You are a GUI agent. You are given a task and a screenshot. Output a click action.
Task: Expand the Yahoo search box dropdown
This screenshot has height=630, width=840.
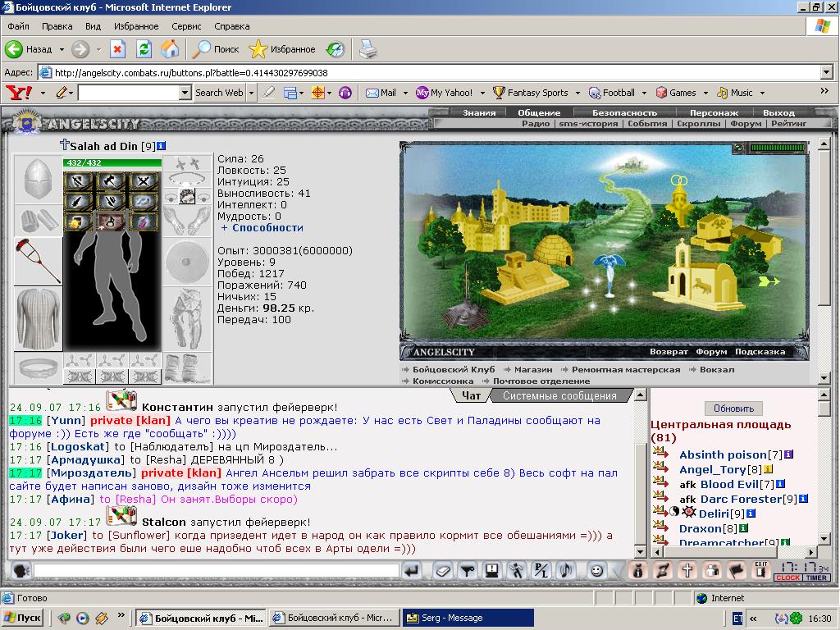pos(185,93)
